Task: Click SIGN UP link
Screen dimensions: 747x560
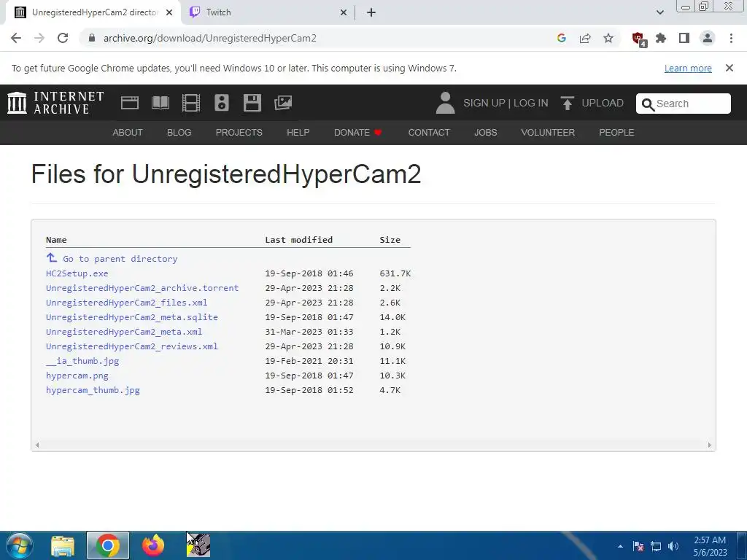Action: [x=484, y=103]
